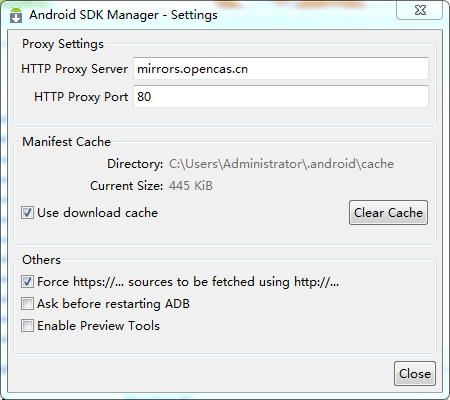Click the Directory: label
Screen dimensions: 450x400
click(x=135, y=164)
